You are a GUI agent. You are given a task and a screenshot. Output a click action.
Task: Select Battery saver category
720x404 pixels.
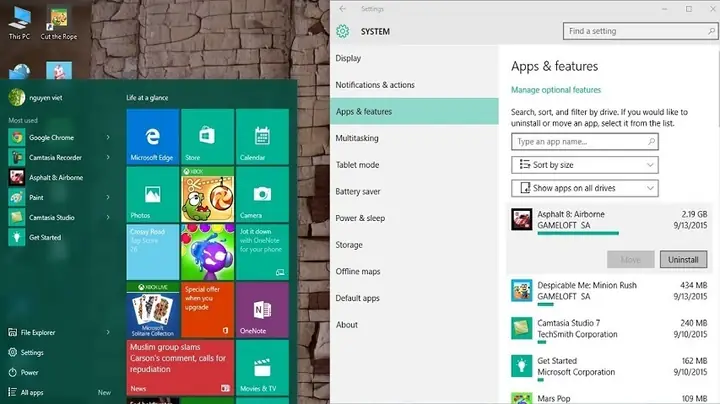coord(414,191)
